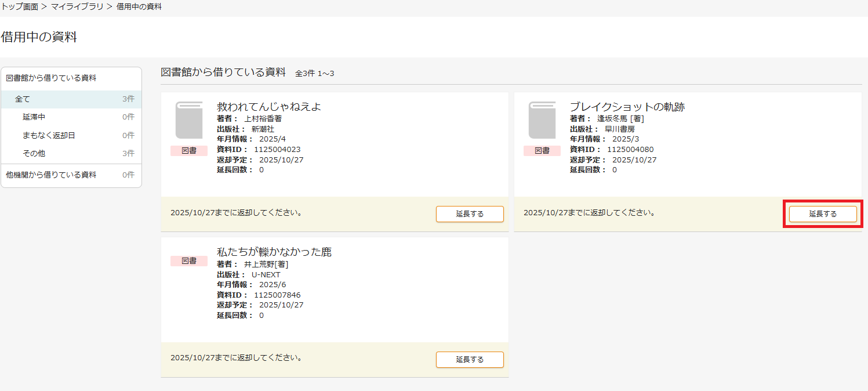Click the book thumbnail for 救われてんじゃねえよ
This screenshot has height=391, width=868.
(x=188, y=119)
